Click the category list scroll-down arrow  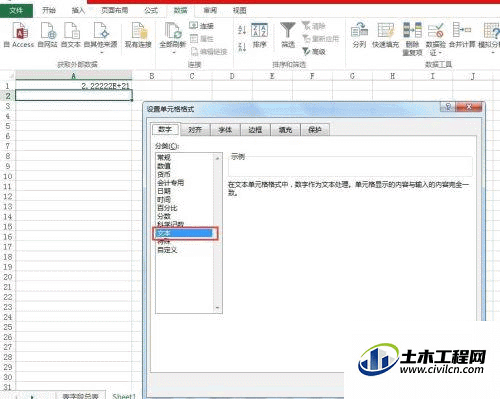(218, 308)
